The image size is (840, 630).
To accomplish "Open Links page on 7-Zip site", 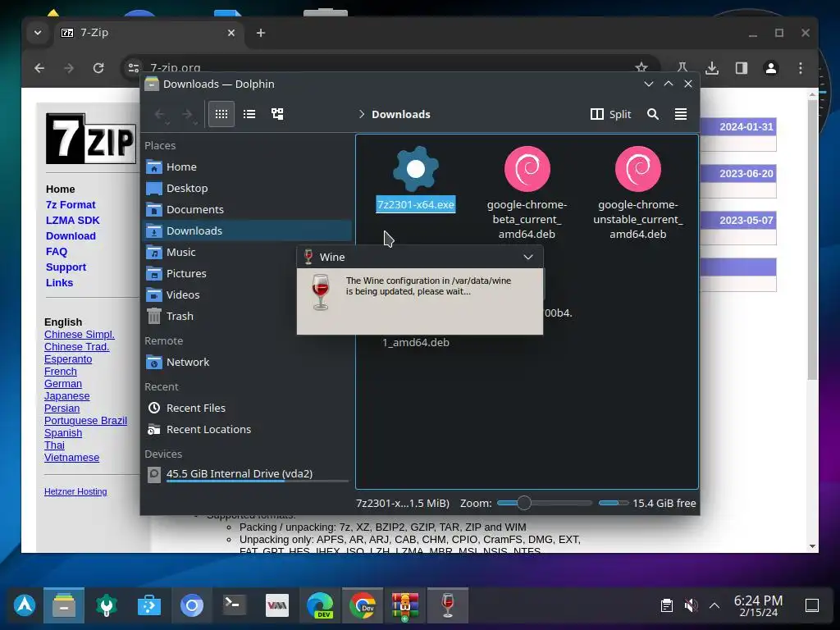I will [59, 282].
